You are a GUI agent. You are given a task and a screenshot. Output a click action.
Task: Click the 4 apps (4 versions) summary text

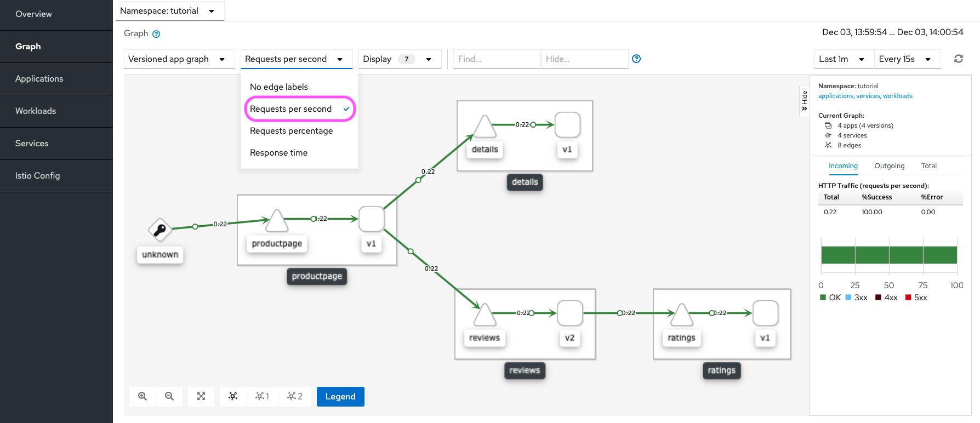click(x=865, y=126)
